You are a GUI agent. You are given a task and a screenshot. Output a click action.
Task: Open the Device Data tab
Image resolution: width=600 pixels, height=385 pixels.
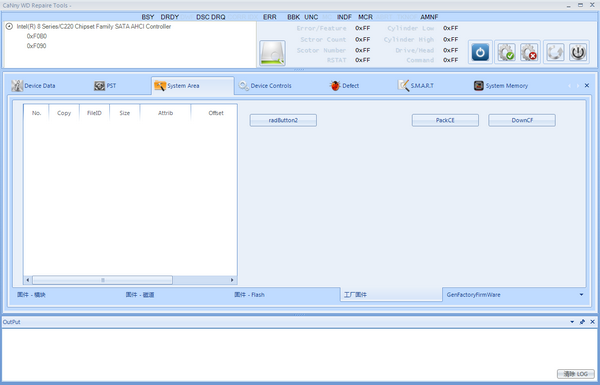(33, 86)
